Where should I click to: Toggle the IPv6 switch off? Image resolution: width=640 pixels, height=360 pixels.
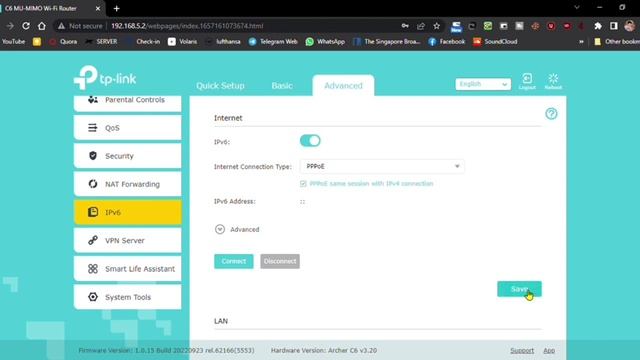click(310, 140)
